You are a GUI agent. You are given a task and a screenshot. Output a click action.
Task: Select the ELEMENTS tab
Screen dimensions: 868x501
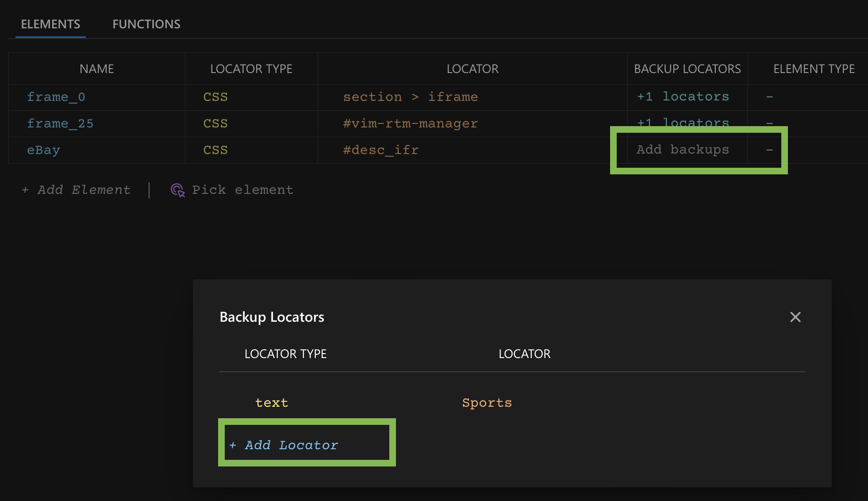[x=50, y=24]
